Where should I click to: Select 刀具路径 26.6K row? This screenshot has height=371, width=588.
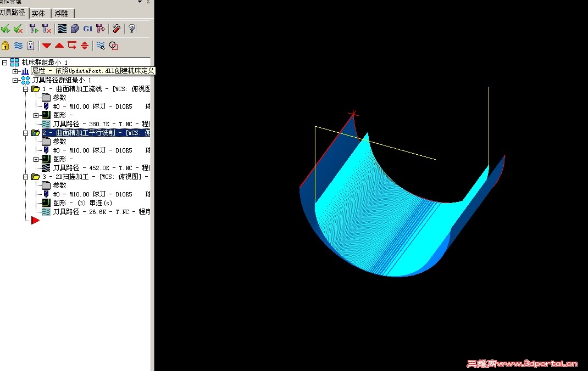pyautogui.click(x=101, y=212)
